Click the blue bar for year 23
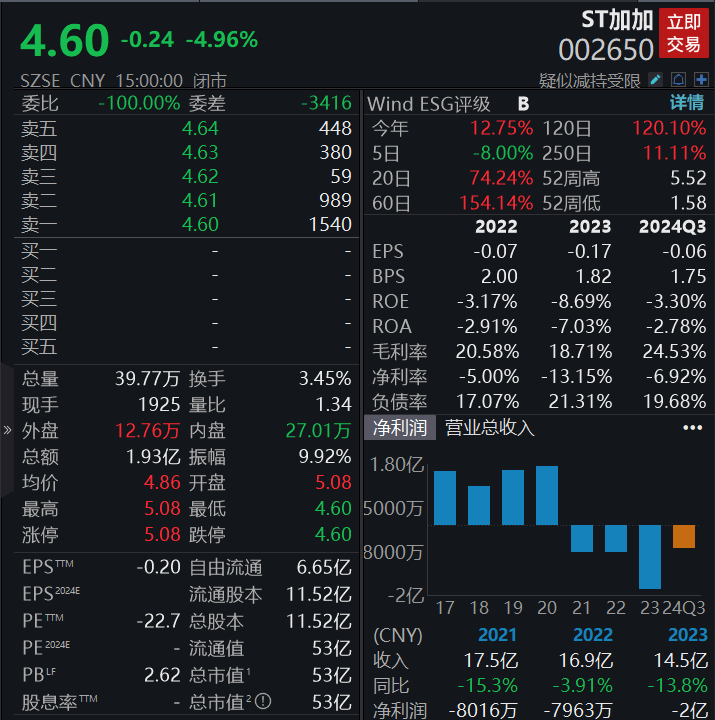This screenshot has width=715, height=720. point(650,557)
